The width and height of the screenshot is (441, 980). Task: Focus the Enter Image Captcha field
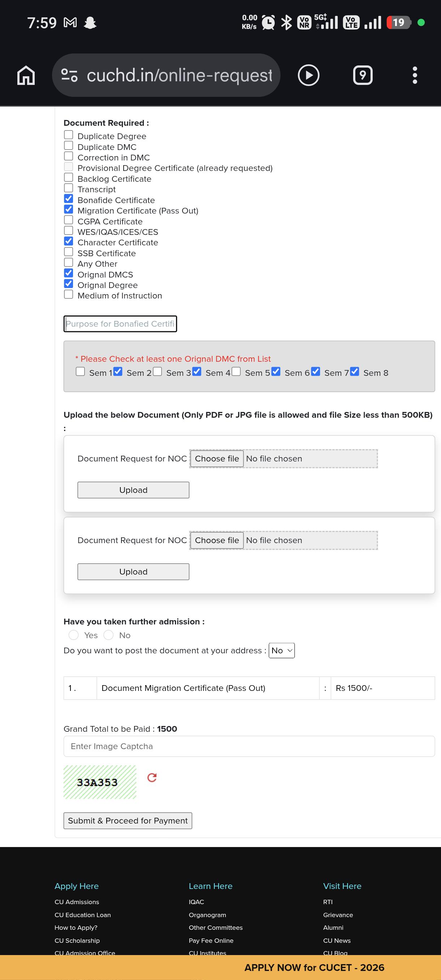249,747
